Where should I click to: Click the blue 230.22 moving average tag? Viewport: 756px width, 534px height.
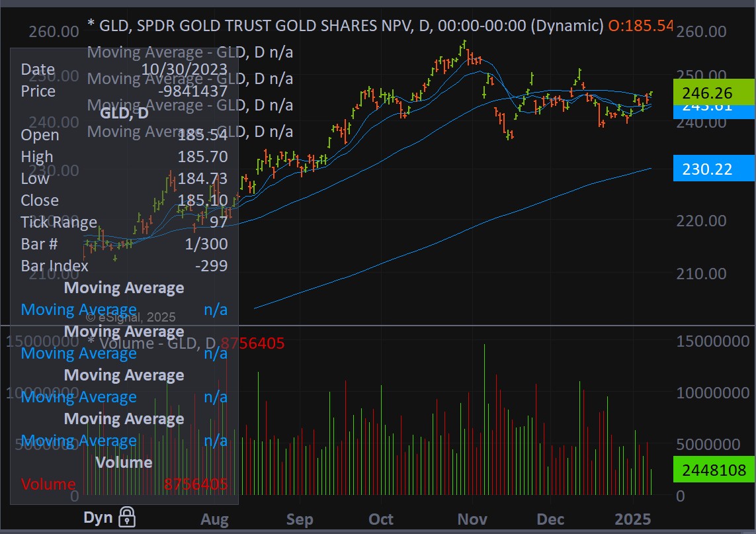pyautogui.click(x=714, y=168)
